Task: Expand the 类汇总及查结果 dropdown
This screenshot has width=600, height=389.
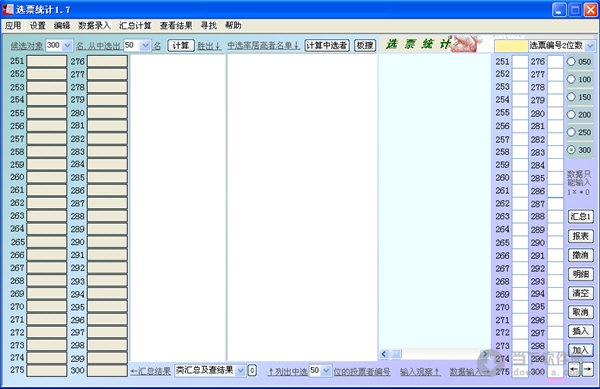Action: pyautogui.click(x=240, y=371)
